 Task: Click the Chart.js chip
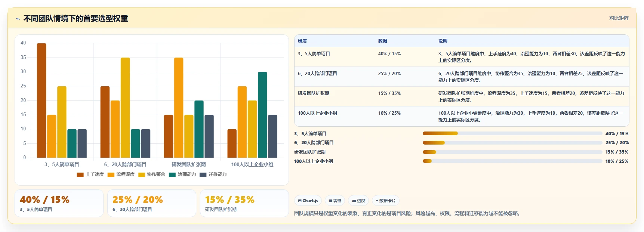(x=308, y=201)
